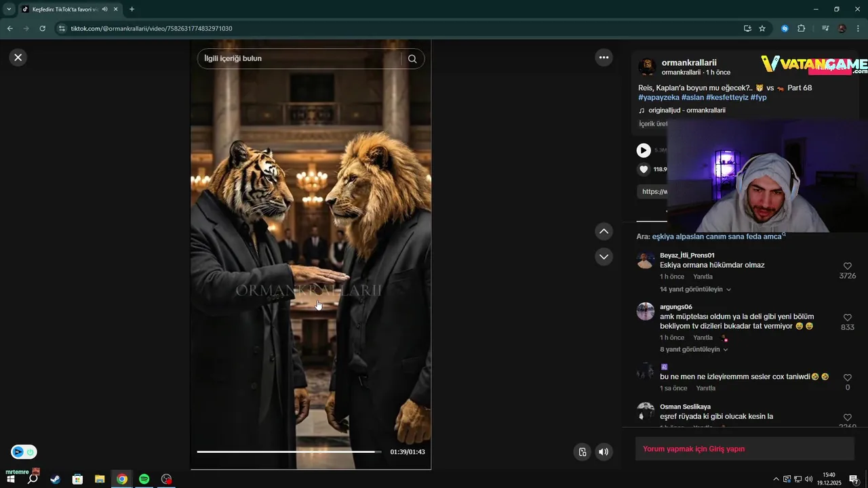868x488 pixels.
Task: Open the ormankrallarii profile avatar
Action: pyautogui.click(x=647, y=66)
